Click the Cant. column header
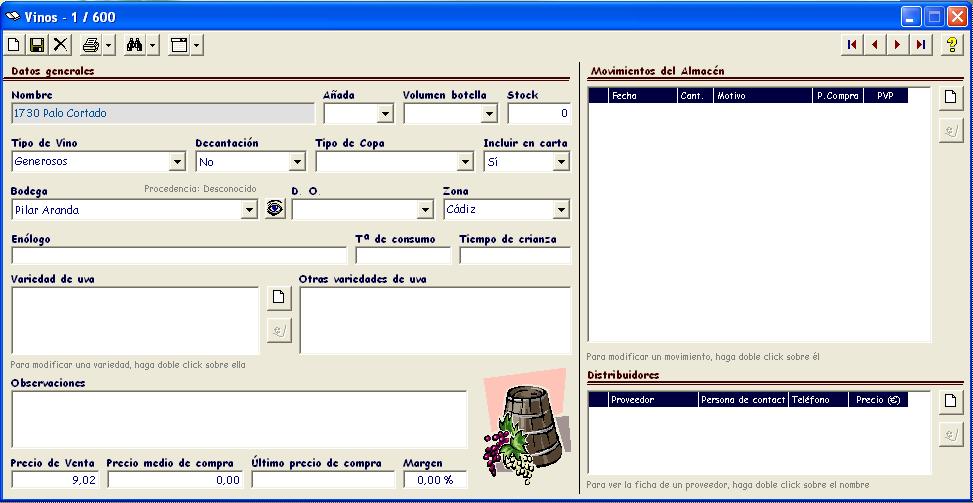The height and width of the screenshot is (503, 973). click(x=696, y=96)
